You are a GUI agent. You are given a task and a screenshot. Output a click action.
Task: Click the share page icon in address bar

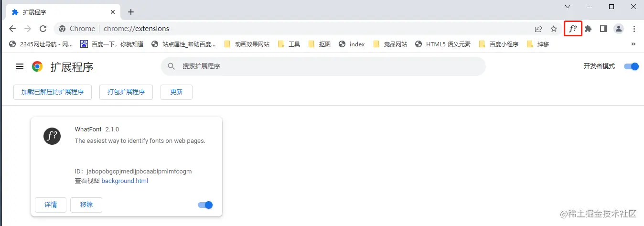538,29
